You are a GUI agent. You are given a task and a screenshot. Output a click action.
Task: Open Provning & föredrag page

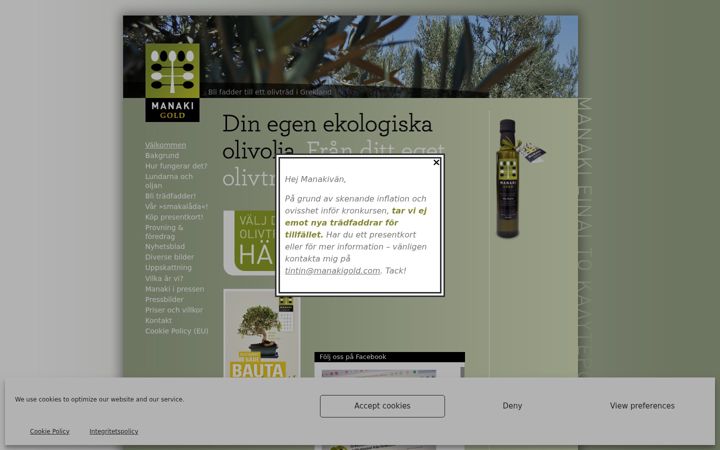pyautogui.click(x=164, y=232)
